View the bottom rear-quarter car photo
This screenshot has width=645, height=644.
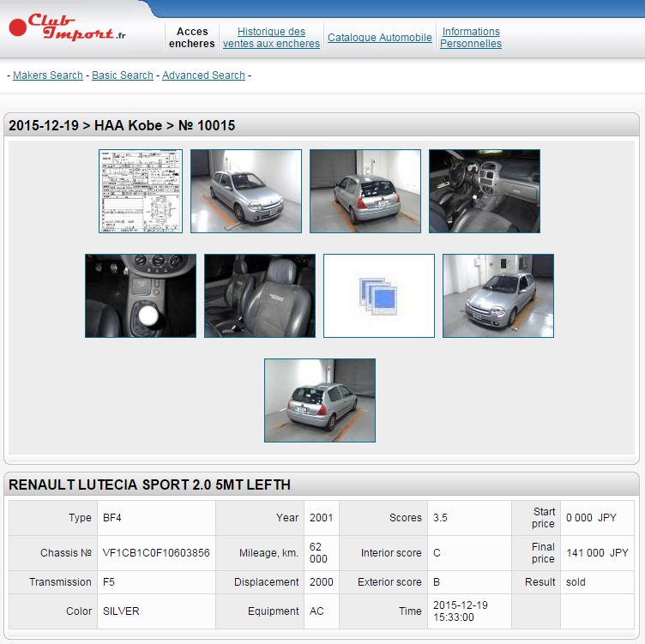pos(320,400)
